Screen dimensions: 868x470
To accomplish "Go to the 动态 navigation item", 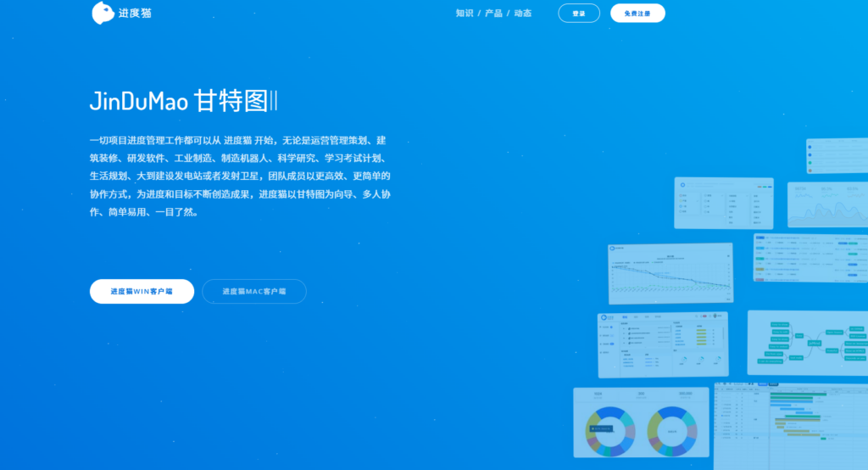I will [x=523, y=14].
